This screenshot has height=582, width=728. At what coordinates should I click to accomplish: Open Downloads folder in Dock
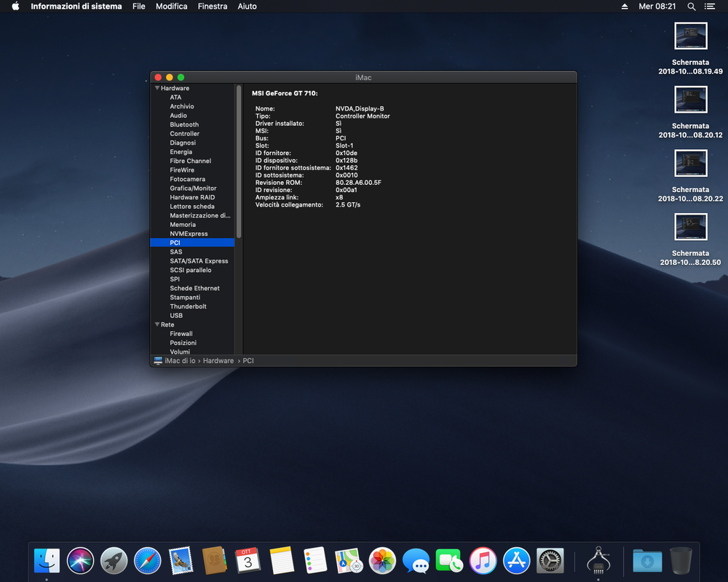pyautogui.click(x=647, y=561)
